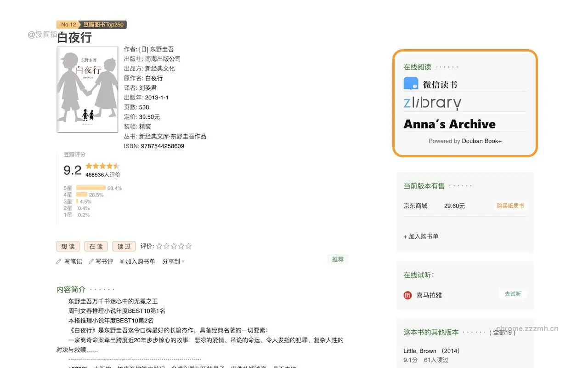Click the No.12 ranking badge

tap(68, 24)
